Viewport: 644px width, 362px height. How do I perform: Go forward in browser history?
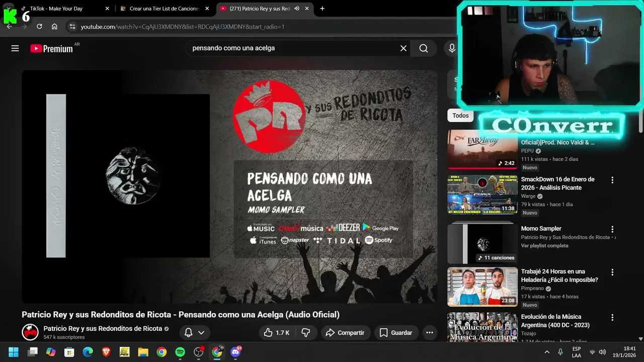(x=24, y=27)
